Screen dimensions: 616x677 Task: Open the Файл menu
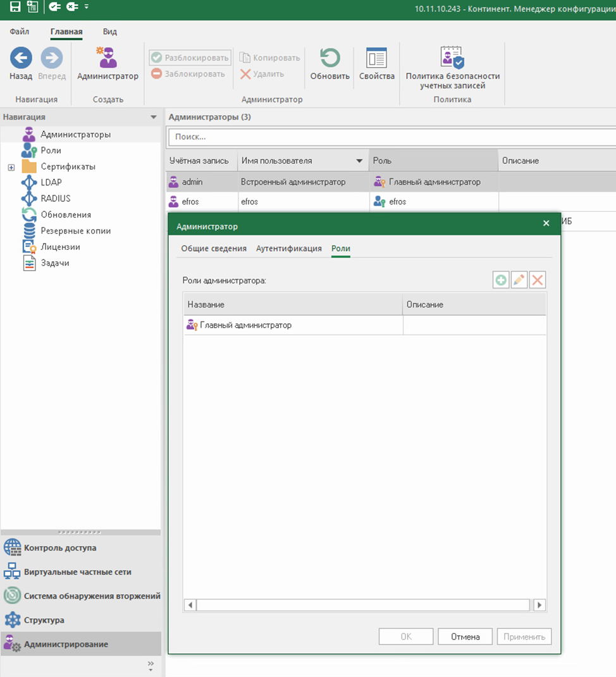20,32
